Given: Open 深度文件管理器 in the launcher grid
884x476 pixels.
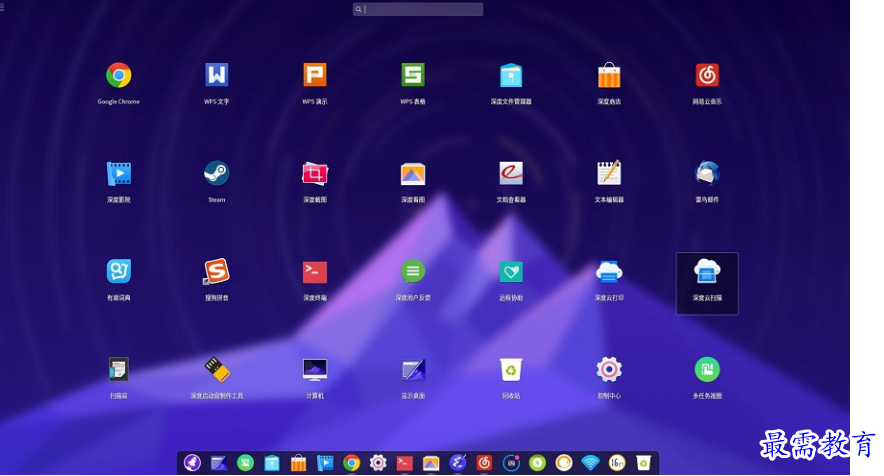Looking at the screenshot, I should (511, 75).
